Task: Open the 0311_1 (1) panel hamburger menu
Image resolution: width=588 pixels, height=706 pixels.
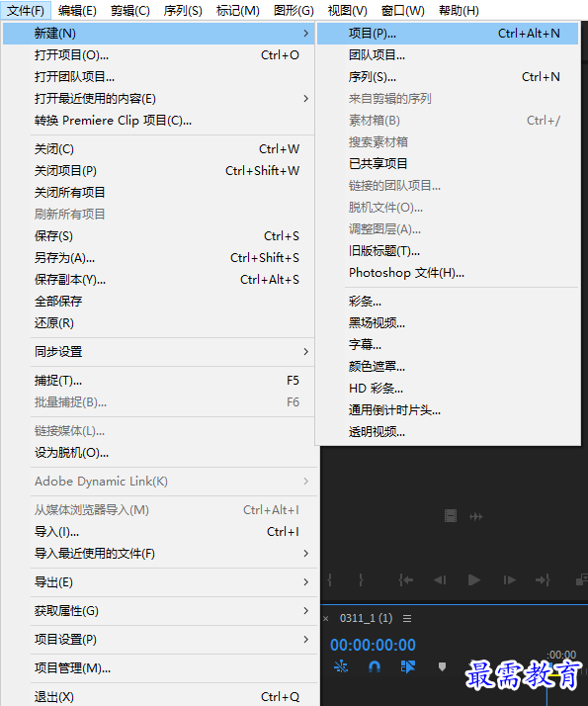Action: point(407,618)
